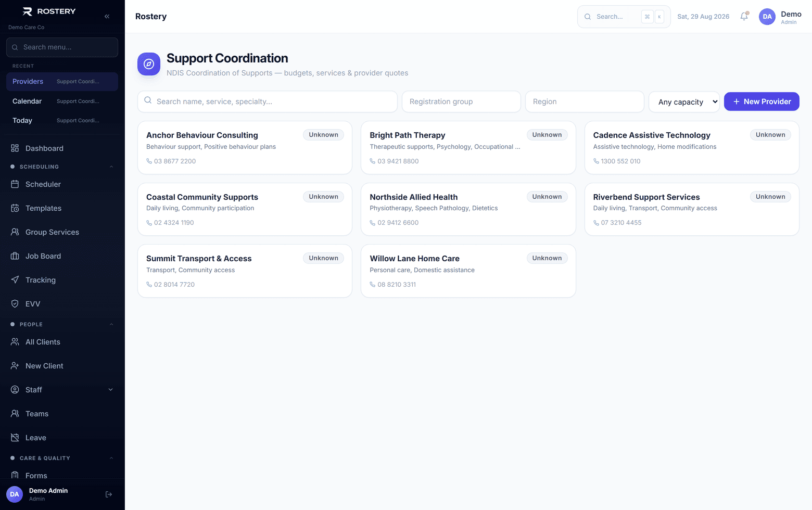Screen dimensions: 812x510
Task: Open Bright Path Therapy provider card
Action: tap(468, 148)
